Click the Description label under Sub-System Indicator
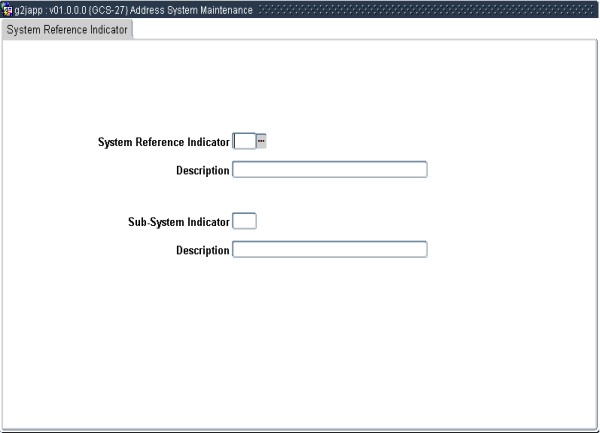 (x=202, y=251)
